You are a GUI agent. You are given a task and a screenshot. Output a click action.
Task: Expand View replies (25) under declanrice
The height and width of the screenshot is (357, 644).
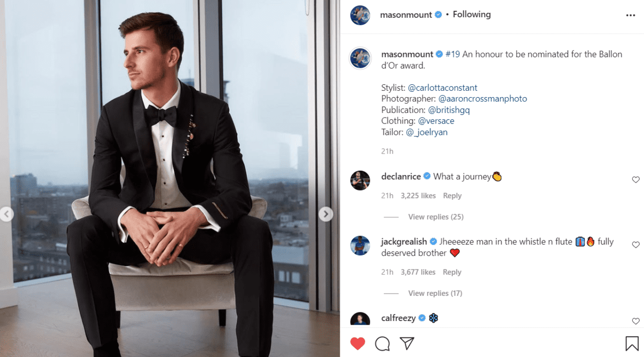click(x=436, y=217)
